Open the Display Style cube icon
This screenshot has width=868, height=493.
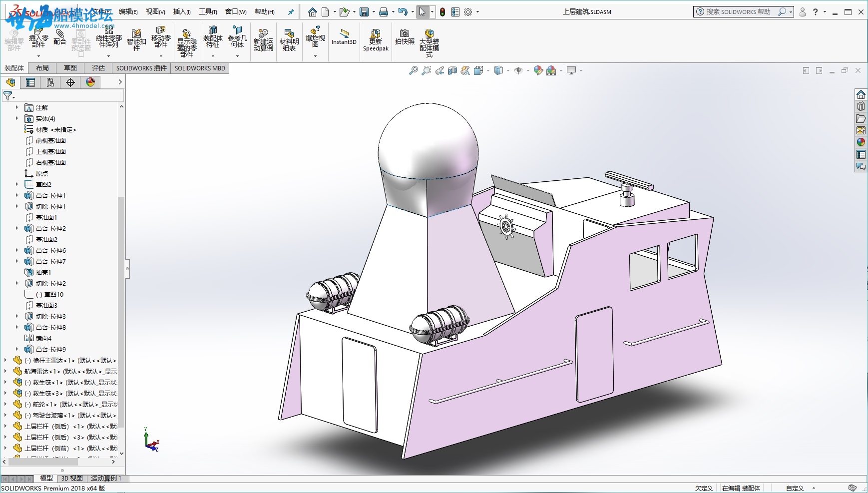[x=498, y=70]
